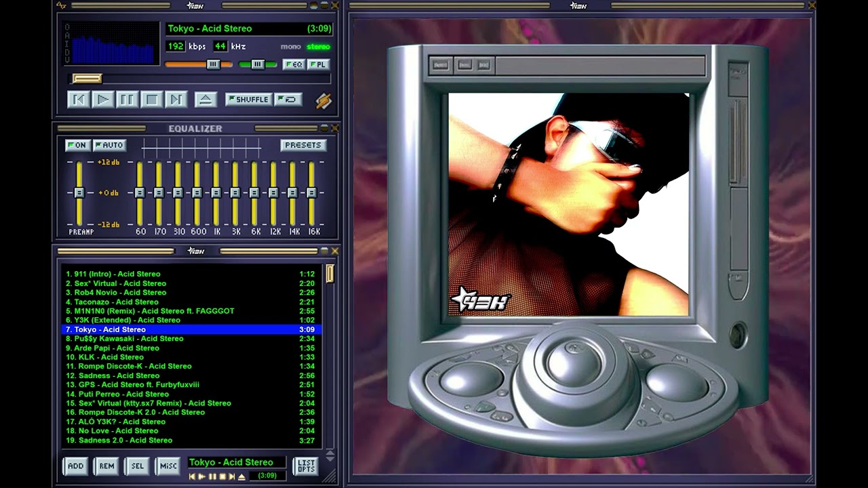Click the large Play button

pos(103,100)
